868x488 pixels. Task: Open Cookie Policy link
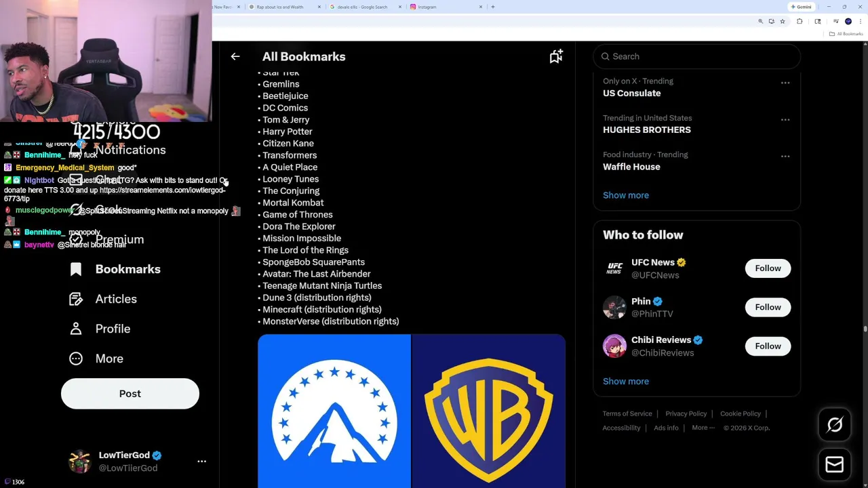point(741,413)
